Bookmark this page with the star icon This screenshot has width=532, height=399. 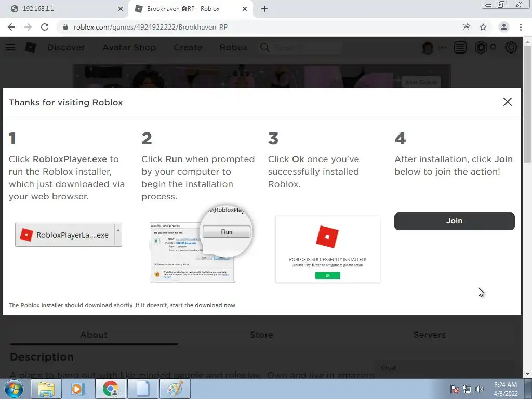[483, 27]
